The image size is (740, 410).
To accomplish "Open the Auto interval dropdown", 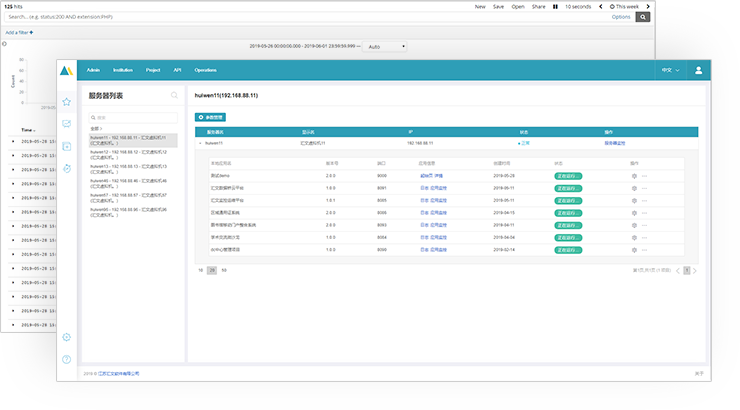I will 386,47.
